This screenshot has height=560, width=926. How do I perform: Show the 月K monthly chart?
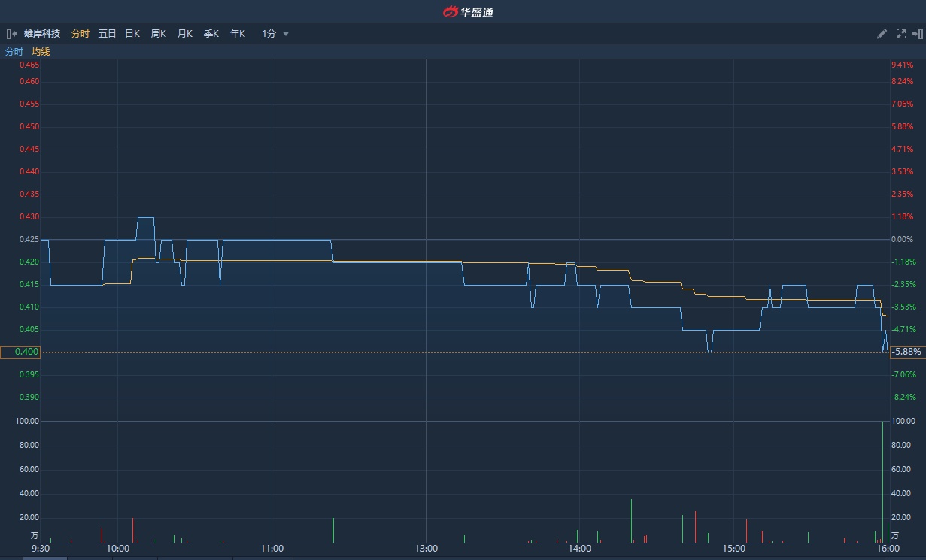(x=184, y=34)
